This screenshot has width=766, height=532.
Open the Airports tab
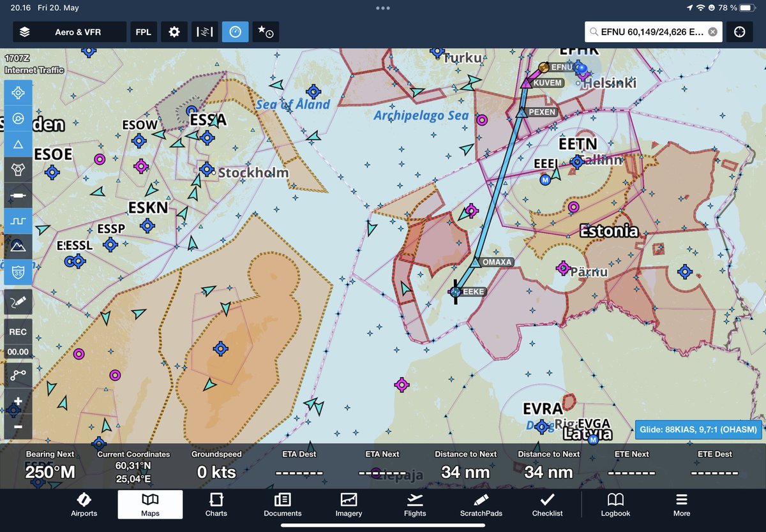84,505
